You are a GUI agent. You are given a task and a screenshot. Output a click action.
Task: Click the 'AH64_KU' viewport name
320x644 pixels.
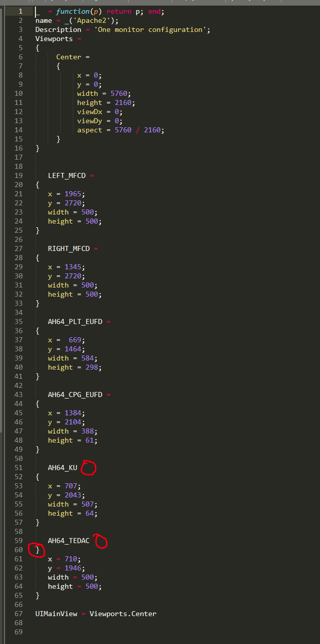(x=62, y=468)
